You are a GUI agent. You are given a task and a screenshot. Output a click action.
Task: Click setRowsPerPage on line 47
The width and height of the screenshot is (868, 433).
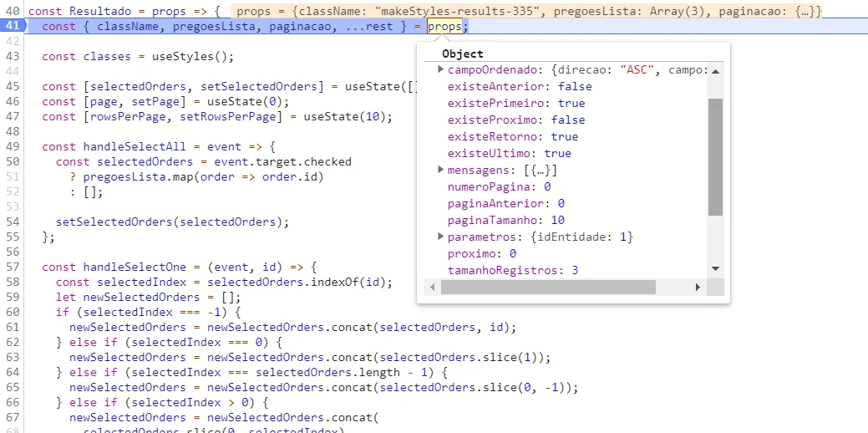228,116
